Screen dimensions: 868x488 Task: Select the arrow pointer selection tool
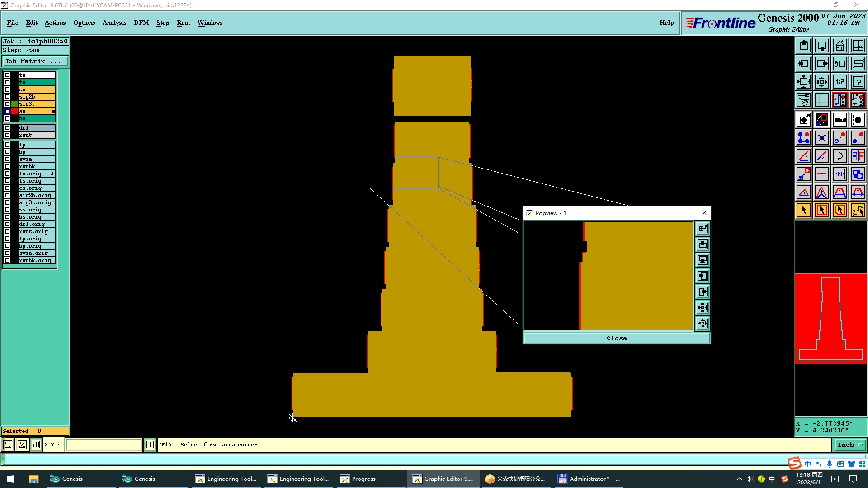[x=804, y=210]
